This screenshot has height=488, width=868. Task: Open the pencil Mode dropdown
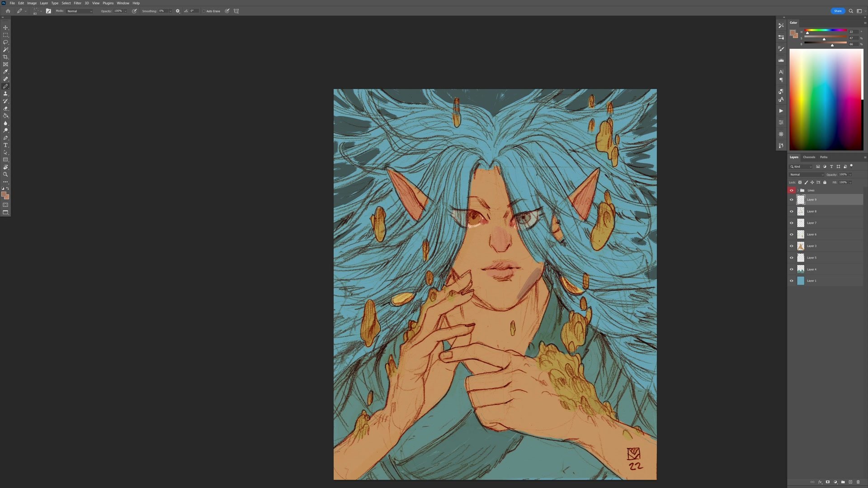[80, 11]
